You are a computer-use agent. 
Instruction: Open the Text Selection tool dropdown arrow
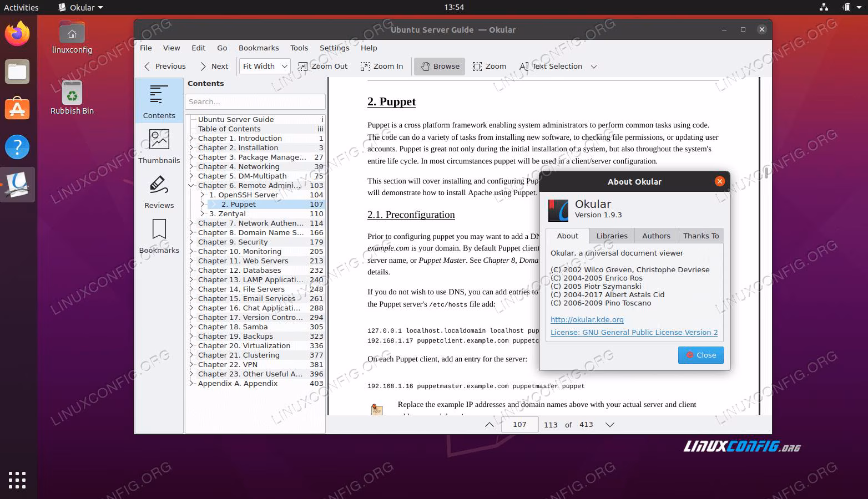[x=594, y=67]
